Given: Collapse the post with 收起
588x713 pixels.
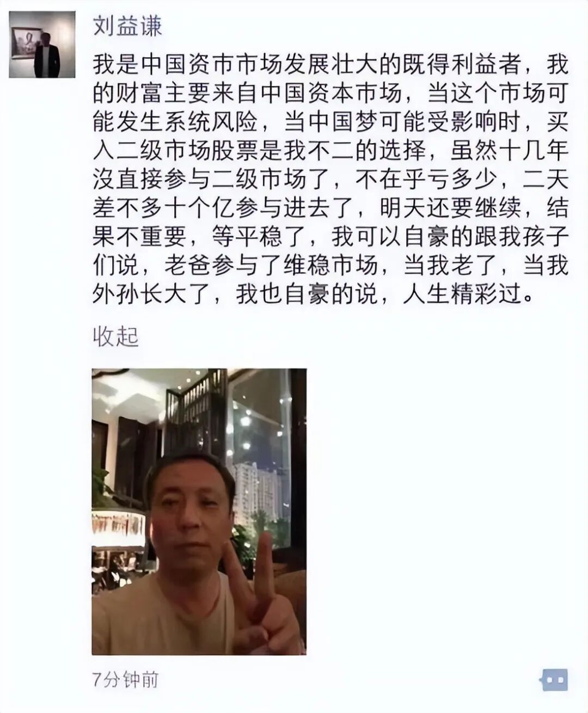Looking at the screenshot, I should pyautogui.click(x=115, y=336).
